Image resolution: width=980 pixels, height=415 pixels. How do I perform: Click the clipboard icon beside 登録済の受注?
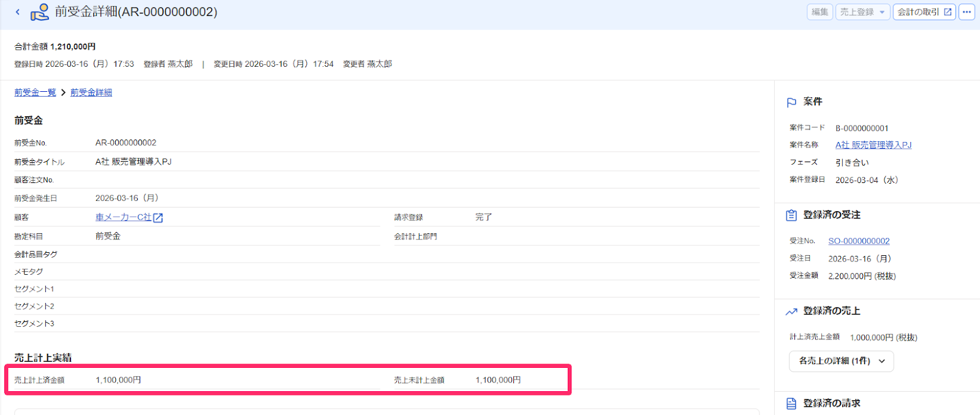791,215
